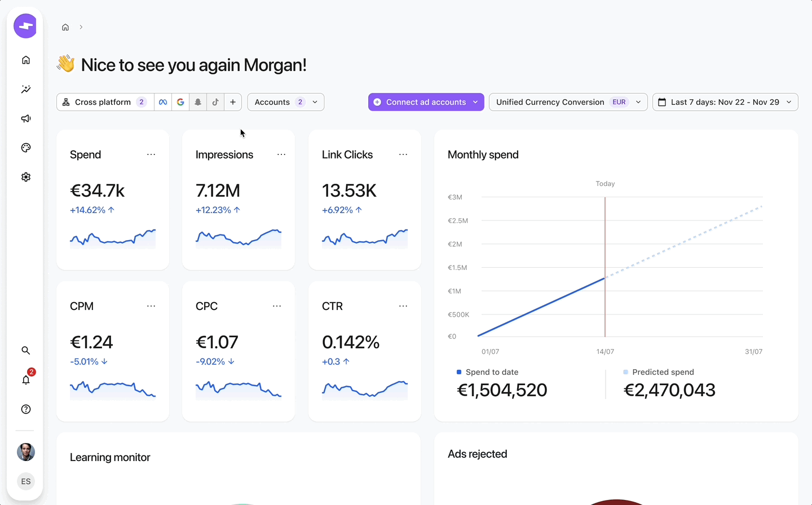Click the €2,470,043 predicted spend figure
The image size is (812, 505).
click(669, 390)
